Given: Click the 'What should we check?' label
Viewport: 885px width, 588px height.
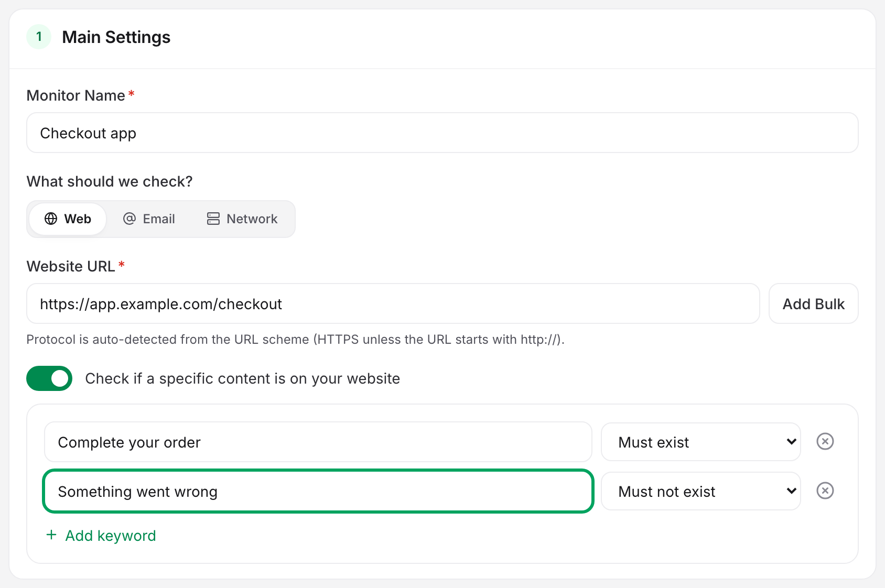Looking at the screenshot, I should tap(110, 181).
